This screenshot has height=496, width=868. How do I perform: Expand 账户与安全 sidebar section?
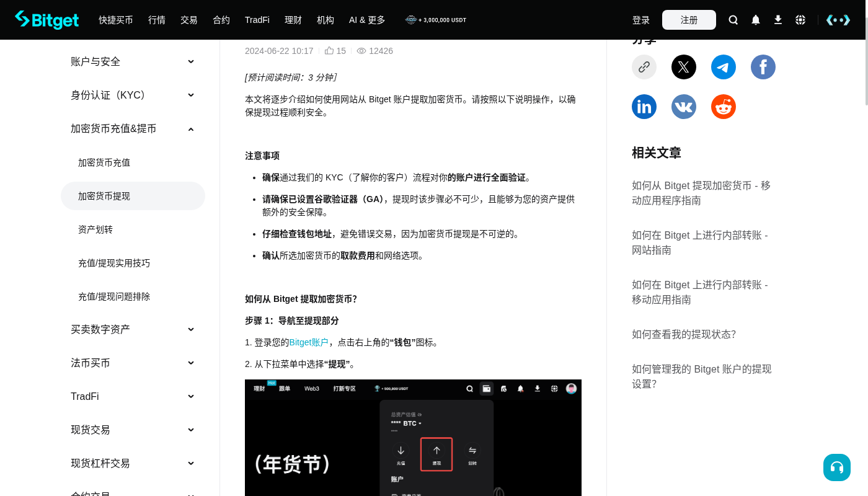pyautogui.click(x=133, y=61)
